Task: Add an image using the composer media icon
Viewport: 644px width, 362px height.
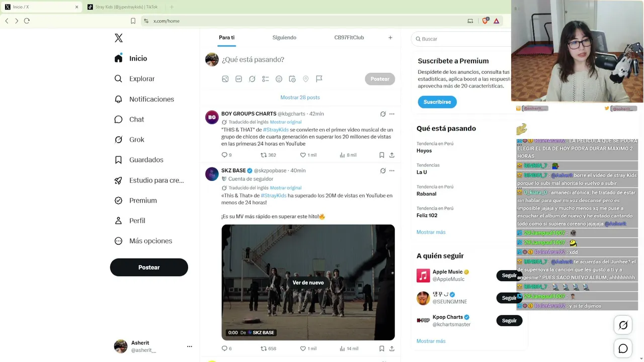Action: (x=225, y=79)
